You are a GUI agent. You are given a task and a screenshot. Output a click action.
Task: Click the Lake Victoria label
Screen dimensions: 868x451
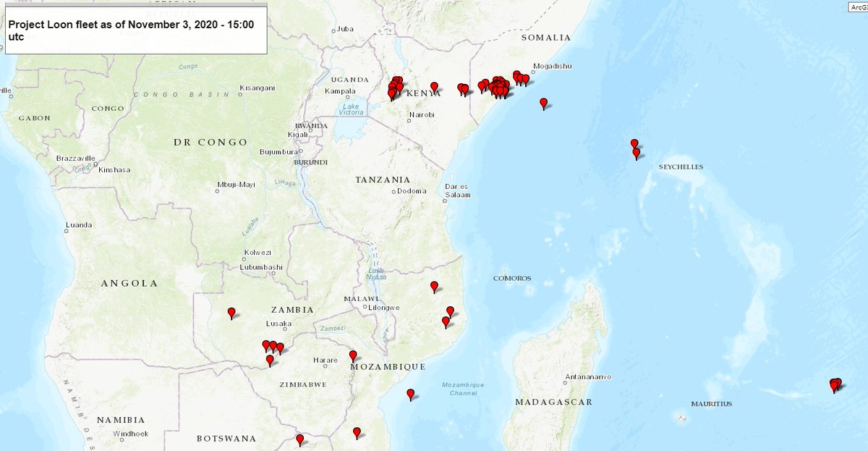[x=351, y=109]
